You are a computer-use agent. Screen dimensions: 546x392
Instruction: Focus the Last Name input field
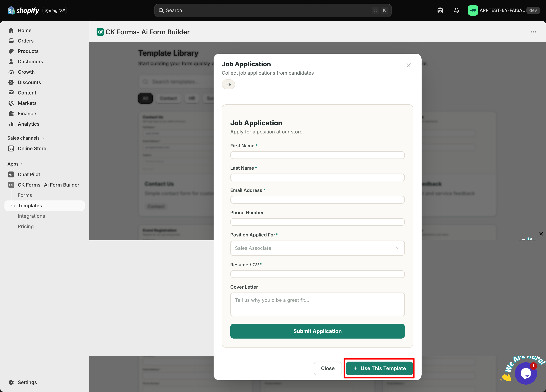coord(317,177)
